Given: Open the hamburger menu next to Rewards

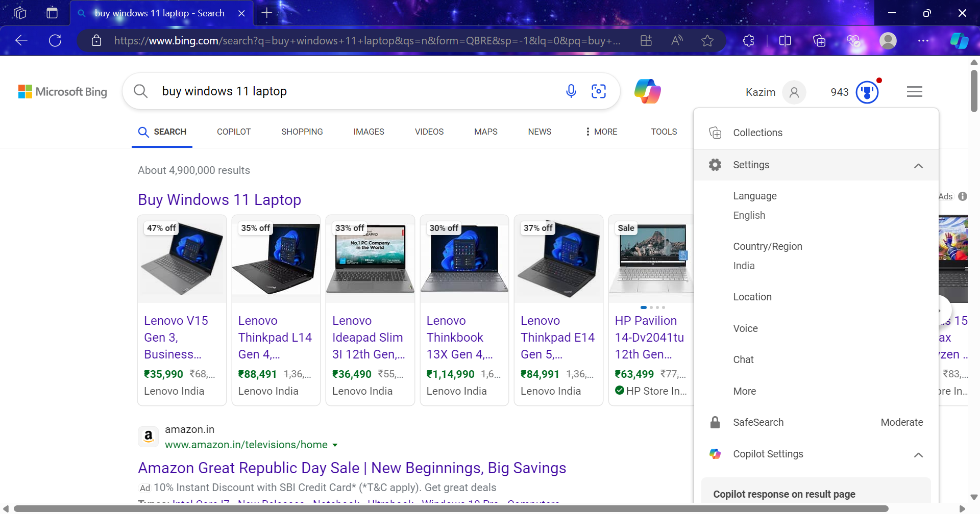Looking at the screenshot, I should click(x=914, y=91).
